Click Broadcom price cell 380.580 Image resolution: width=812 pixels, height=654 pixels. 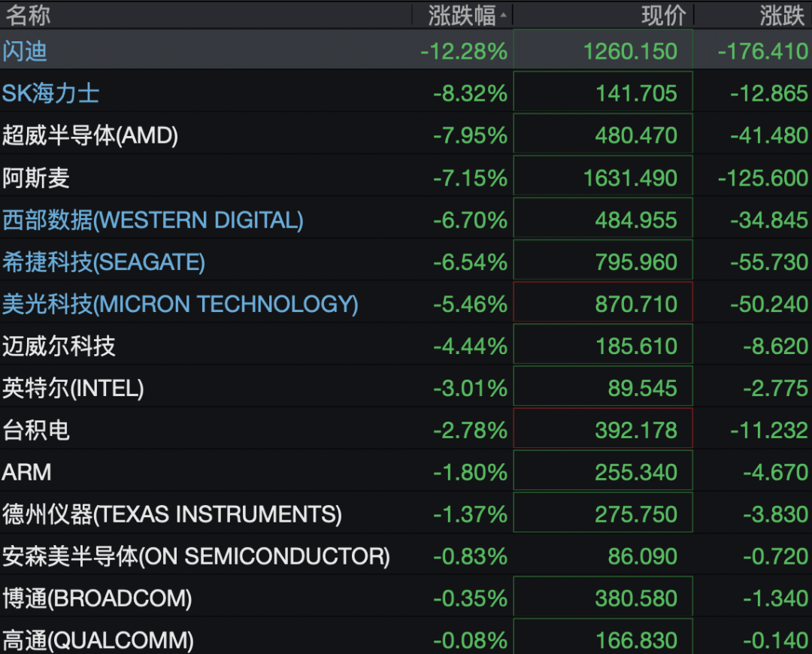click(x=603, y=597)
